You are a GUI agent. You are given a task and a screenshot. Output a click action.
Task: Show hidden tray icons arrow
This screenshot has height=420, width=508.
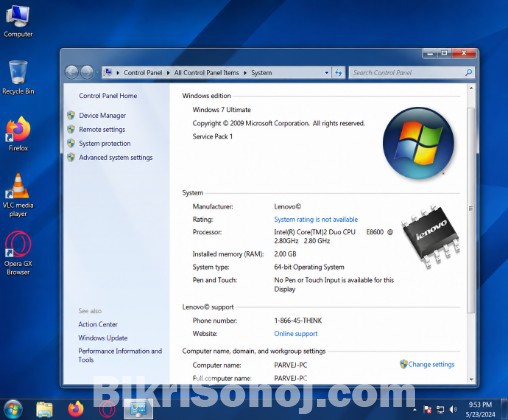click(x=415, y=409)
